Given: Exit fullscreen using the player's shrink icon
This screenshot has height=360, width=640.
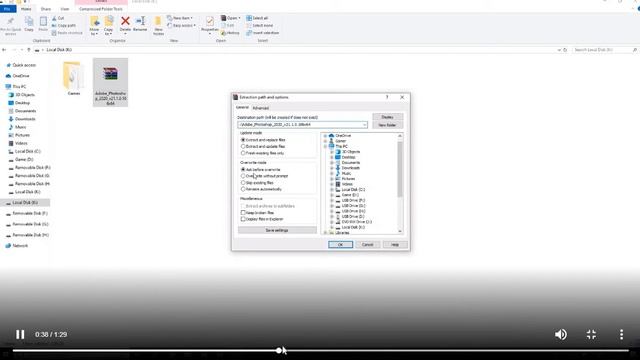Looking at the screenshot, I should [x=591, y=335].
